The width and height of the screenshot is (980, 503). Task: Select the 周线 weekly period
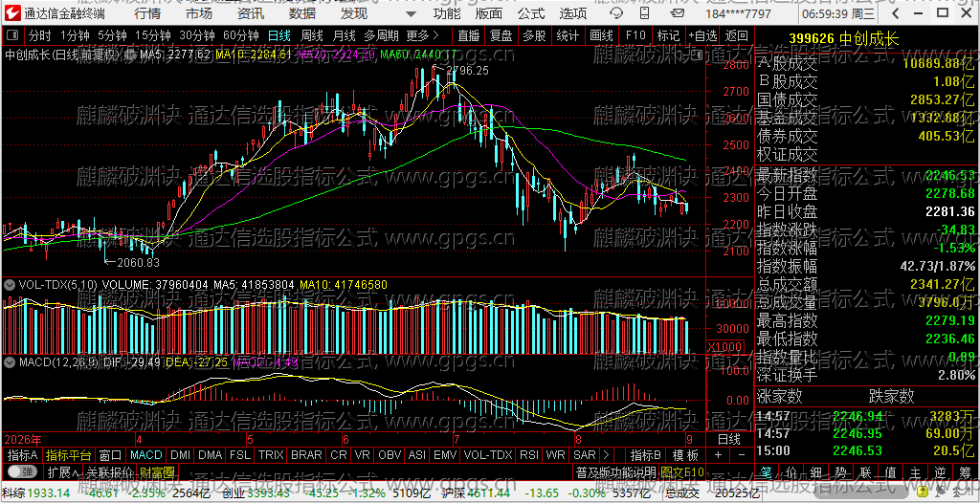click(x=312, y=35)
